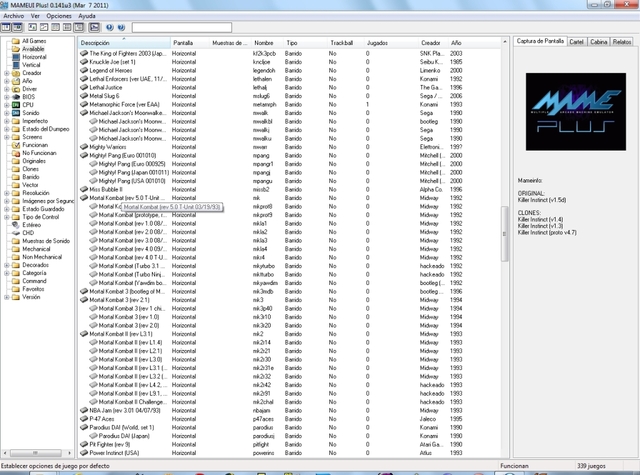Open the Opciones menu
The width and height of the screenshot is (640, 475).
point(59,16)
